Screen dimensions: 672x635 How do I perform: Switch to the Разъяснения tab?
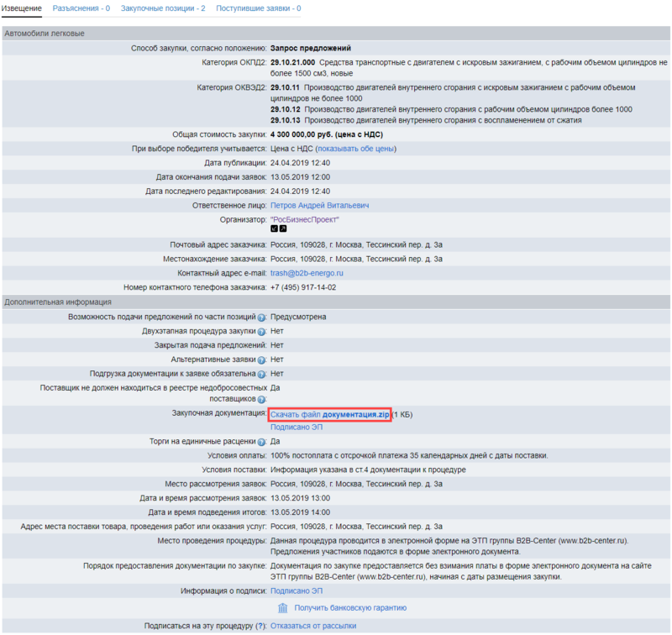[81, 8]
